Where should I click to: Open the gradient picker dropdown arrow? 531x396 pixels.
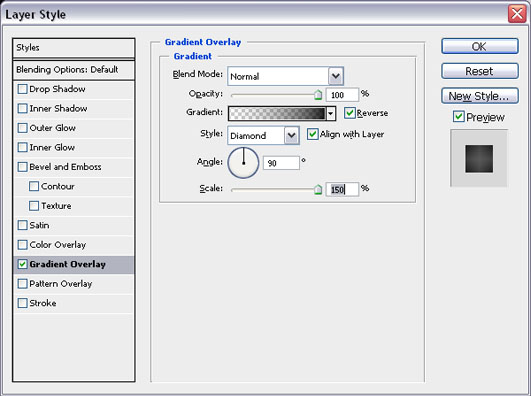(331, 113)
